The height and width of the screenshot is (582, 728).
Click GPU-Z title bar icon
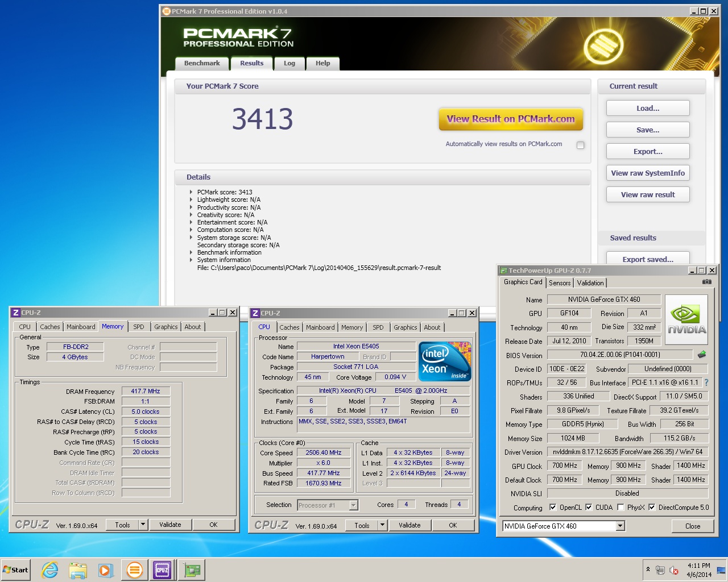503,271
